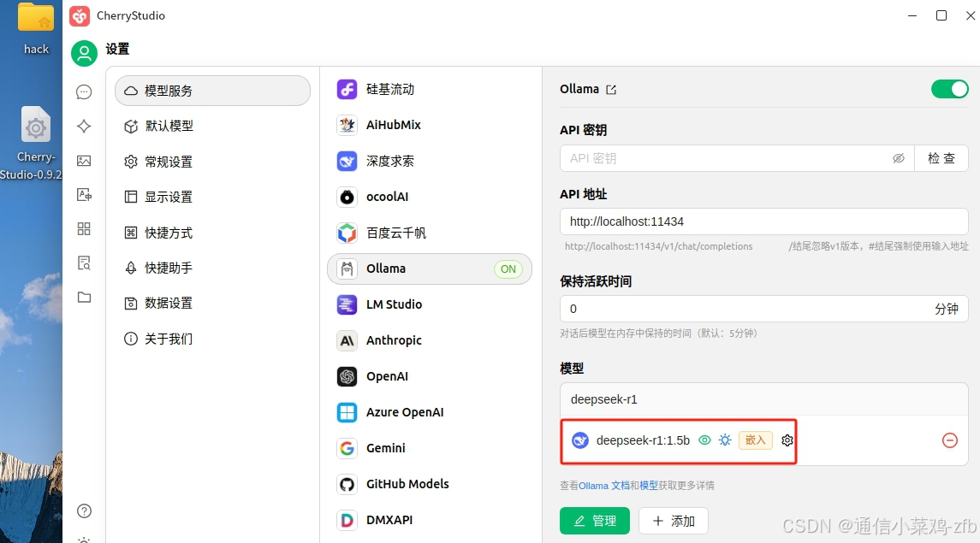The height and width of the screenshot is (543, 980).
Task: Click the ON badge beside Ollama
Action: tap(508, 269)
